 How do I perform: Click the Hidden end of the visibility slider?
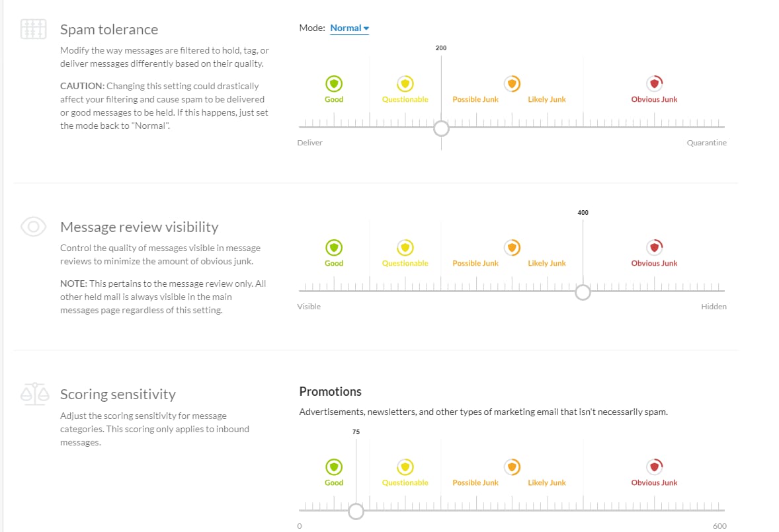(x=714, y=307)
